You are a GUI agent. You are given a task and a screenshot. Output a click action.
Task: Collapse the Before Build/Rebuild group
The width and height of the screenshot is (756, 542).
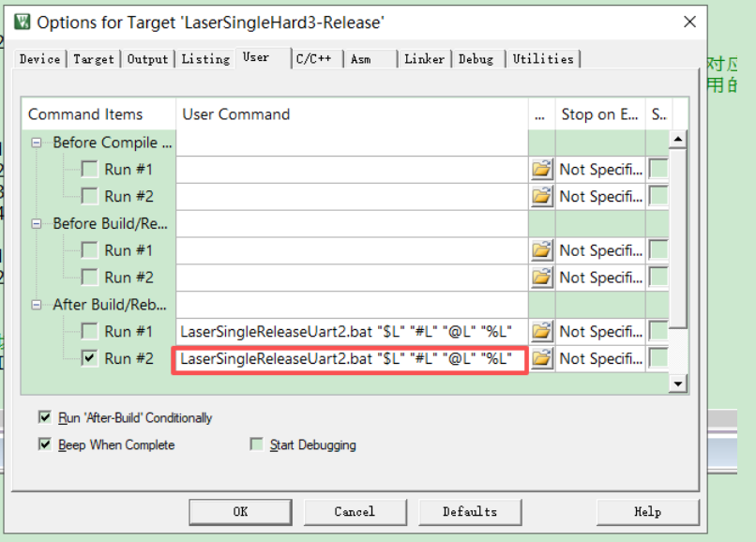point(37,224)
